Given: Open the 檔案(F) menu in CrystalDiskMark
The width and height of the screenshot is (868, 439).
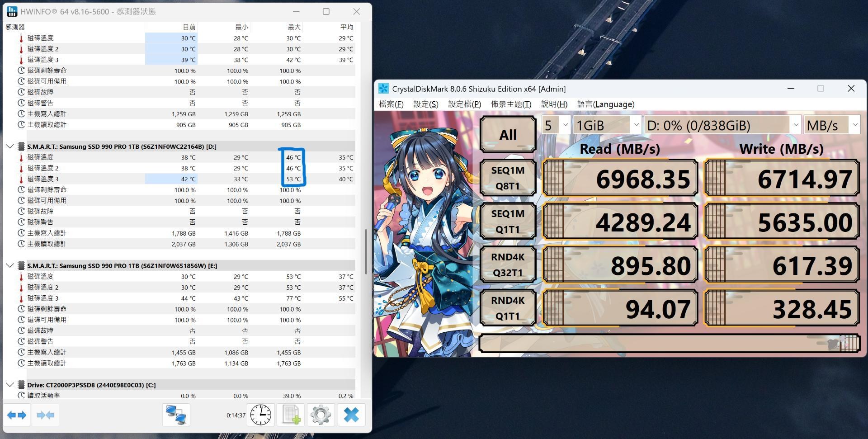Looking at the screenshot, I should point(391,104).
